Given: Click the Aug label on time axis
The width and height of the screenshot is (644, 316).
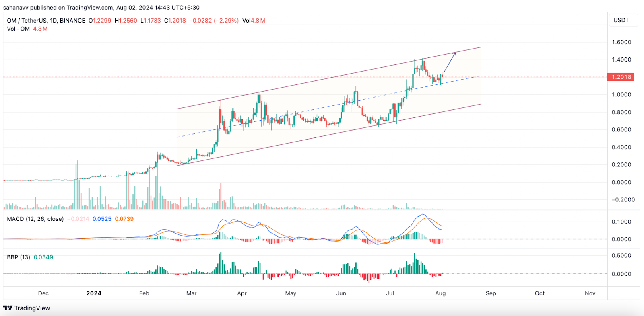Looking at the screenshot, I should tap(440, 293).
